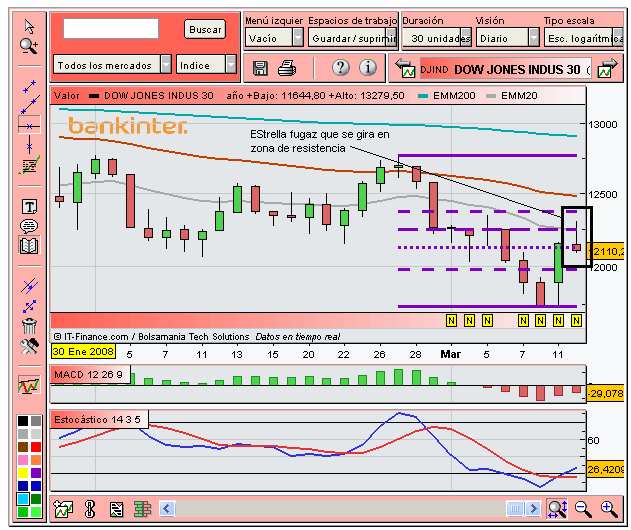This screenshot has width=631, height=530.
Task: Pick the pink color swatch
Action: (x=23, y=460)
